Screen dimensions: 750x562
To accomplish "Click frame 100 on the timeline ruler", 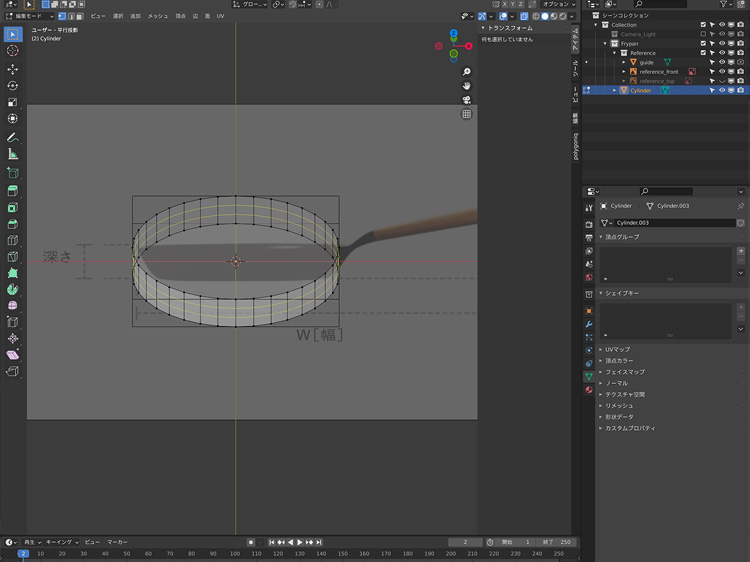I will (x=235, y=553).
